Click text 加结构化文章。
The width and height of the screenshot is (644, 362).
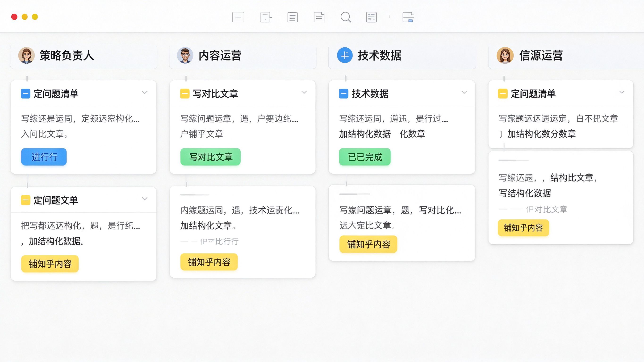click(x=208, y=226)
